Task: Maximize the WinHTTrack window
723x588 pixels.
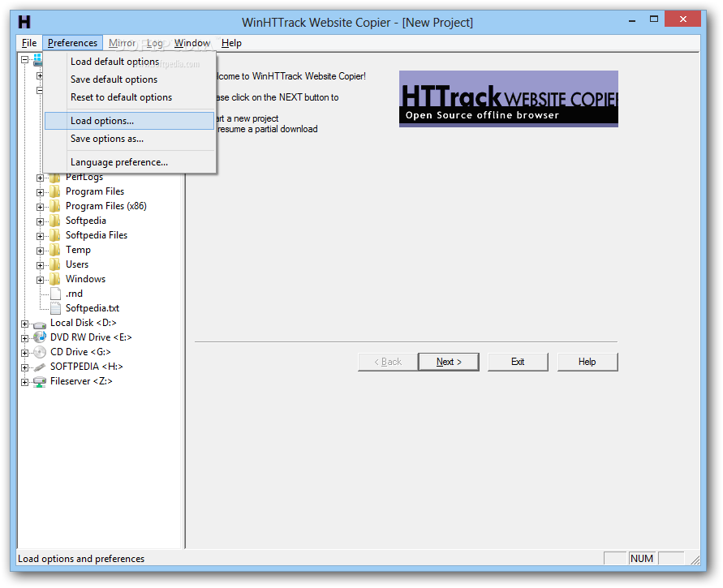Action: coord(654,19)
